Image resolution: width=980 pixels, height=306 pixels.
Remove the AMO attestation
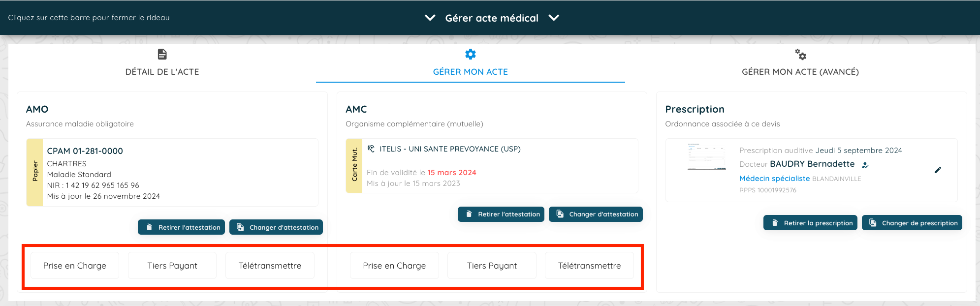click(182, 227)
